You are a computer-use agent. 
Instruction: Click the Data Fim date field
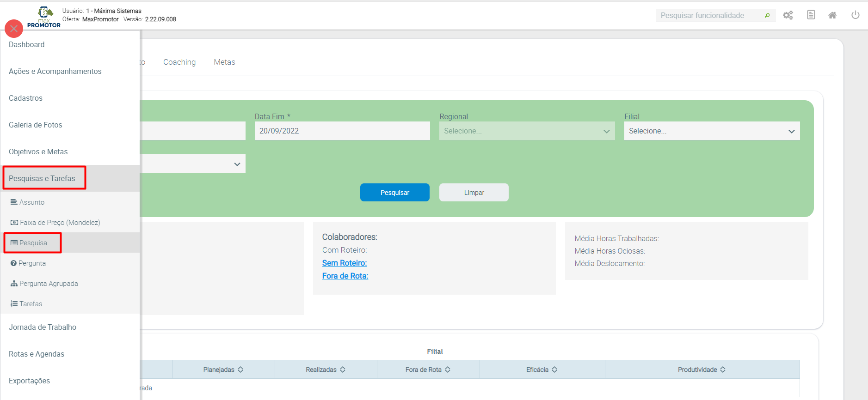pos(342,131)
